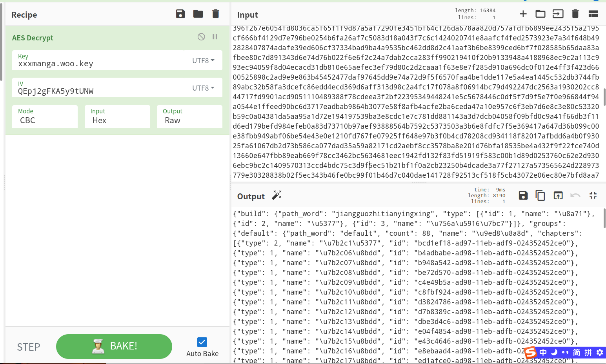
Task: Clear input and output trash icon
Action: click(575, 14)
